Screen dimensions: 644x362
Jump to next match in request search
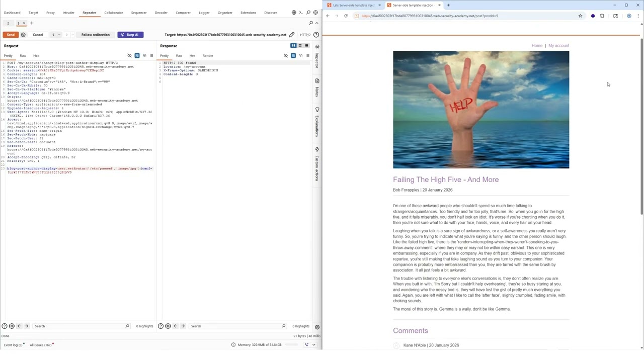[x=27, y=326]
